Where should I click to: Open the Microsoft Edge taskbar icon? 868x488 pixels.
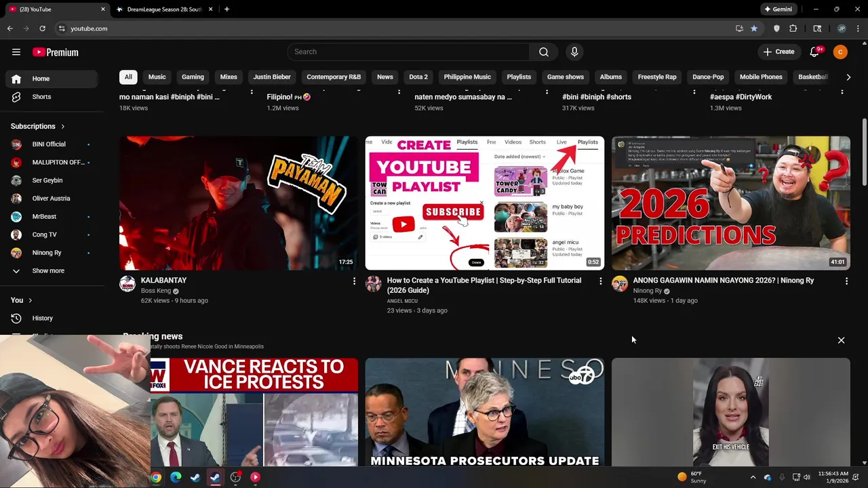point(176,477)
